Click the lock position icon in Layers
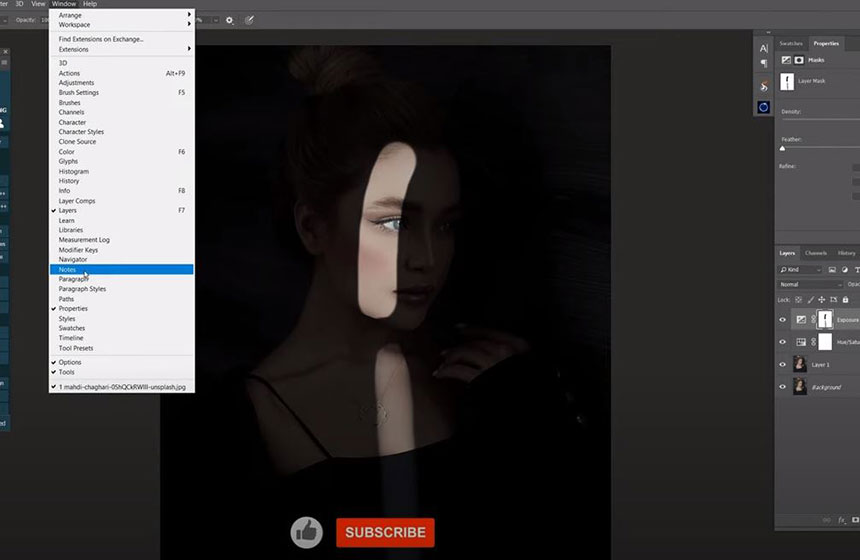The image size is (860, 560). tap(820, 299)
